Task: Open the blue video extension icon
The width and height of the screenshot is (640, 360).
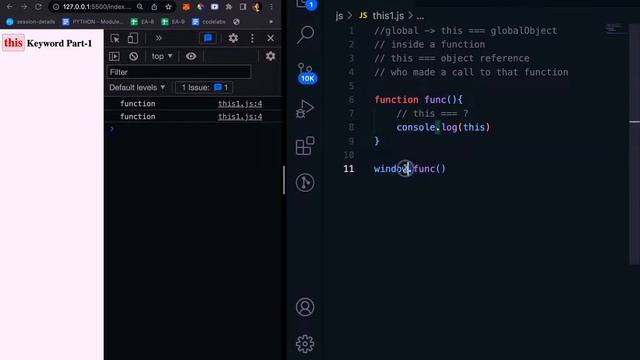Action: 215,7
